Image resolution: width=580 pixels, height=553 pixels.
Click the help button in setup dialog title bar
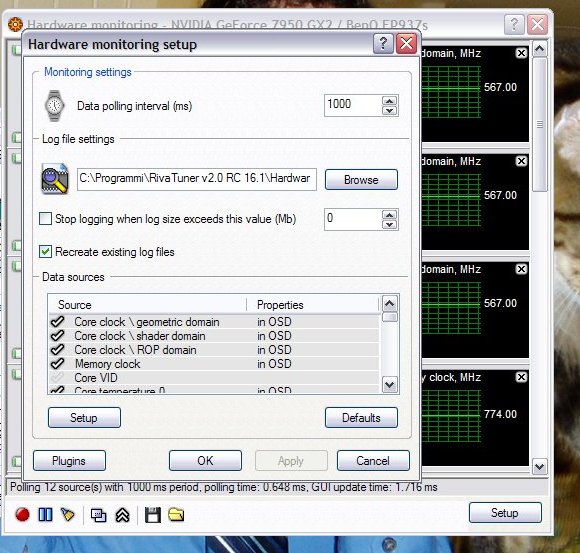point(383,44)
